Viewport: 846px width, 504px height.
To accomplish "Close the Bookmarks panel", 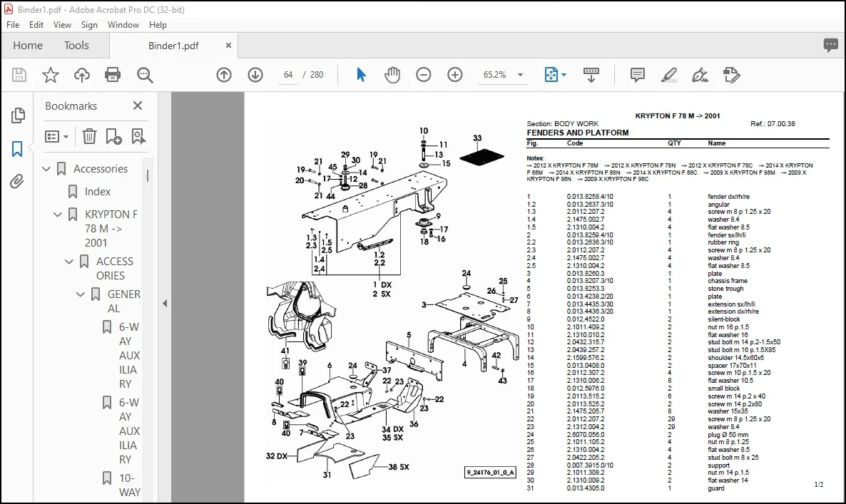I will 138,106.
